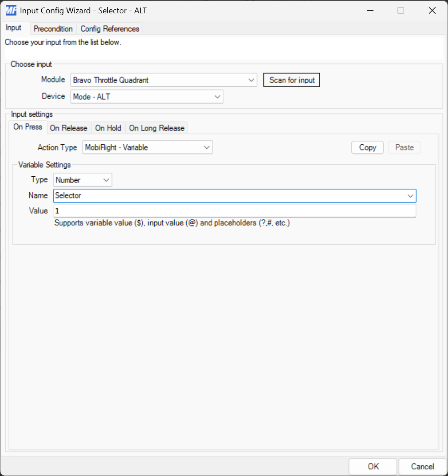Open the Config References tab
This screenshot has width=448, height=476.
pyautogui.click(x=110, y=29)
